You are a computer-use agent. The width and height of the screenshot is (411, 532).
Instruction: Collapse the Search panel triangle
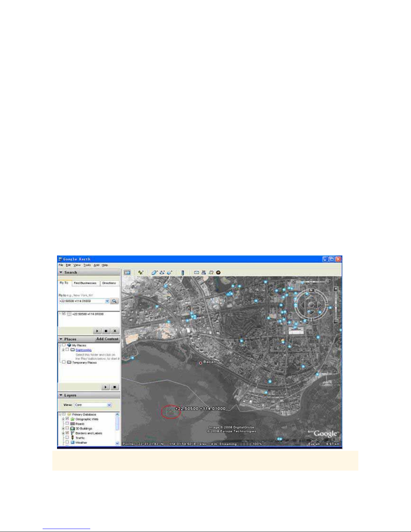point(61,273)
